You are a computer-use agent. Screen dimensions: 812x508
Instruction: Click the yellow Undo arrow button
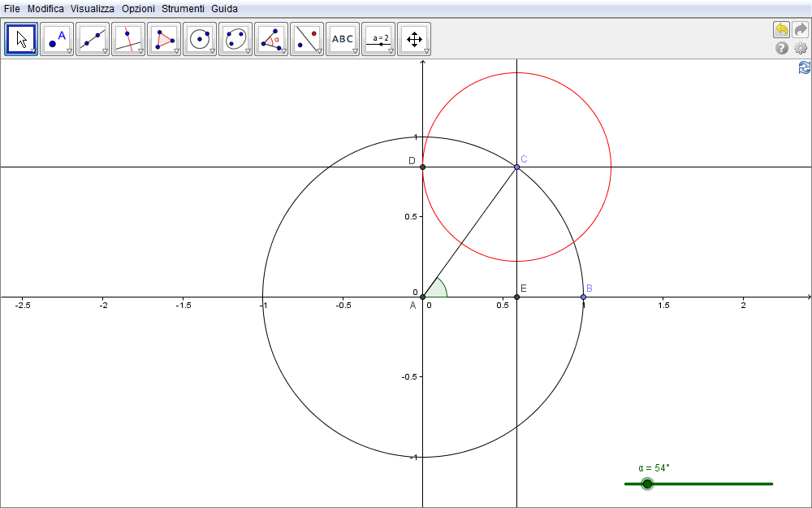point(781,30)
